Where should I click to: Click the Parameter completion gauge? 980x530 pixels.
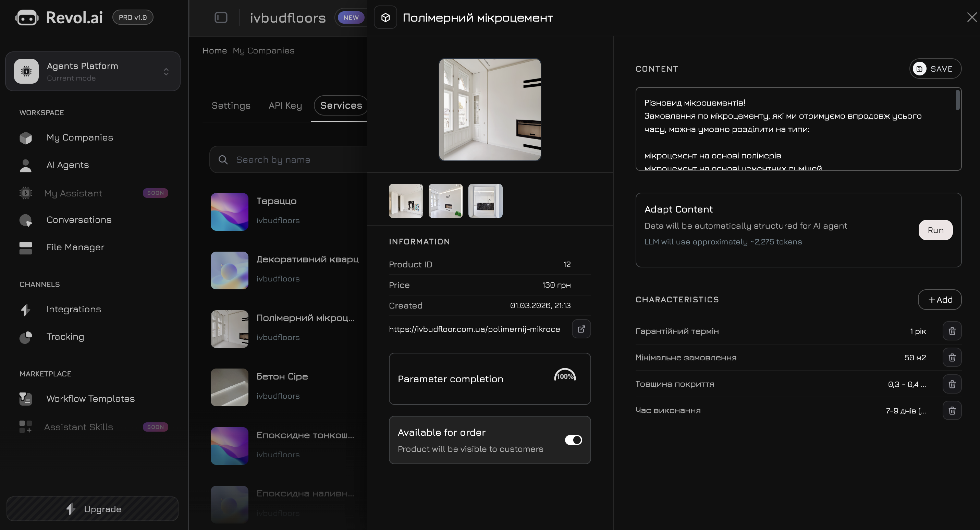pyautogui.click(x=565, y=376)
